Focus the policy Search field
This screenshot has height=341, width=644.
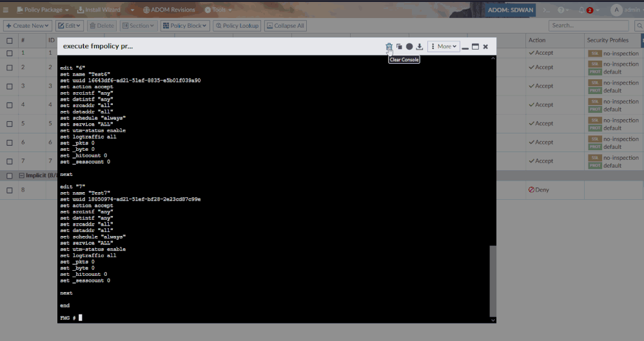pos(589,26)
